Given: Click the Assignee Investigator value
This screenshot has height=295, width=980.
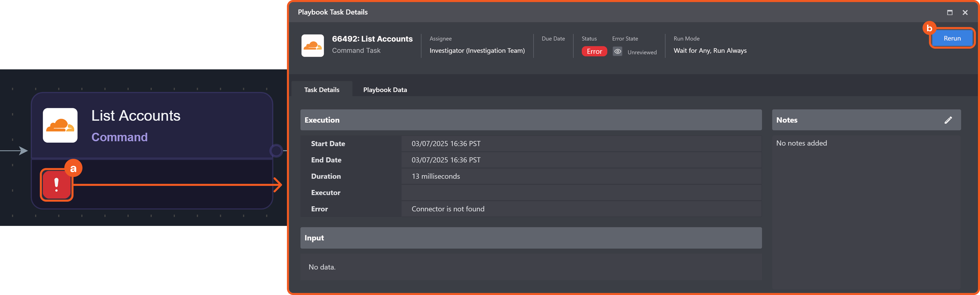Looking at the screenshot, I should [x=477, y=50].
